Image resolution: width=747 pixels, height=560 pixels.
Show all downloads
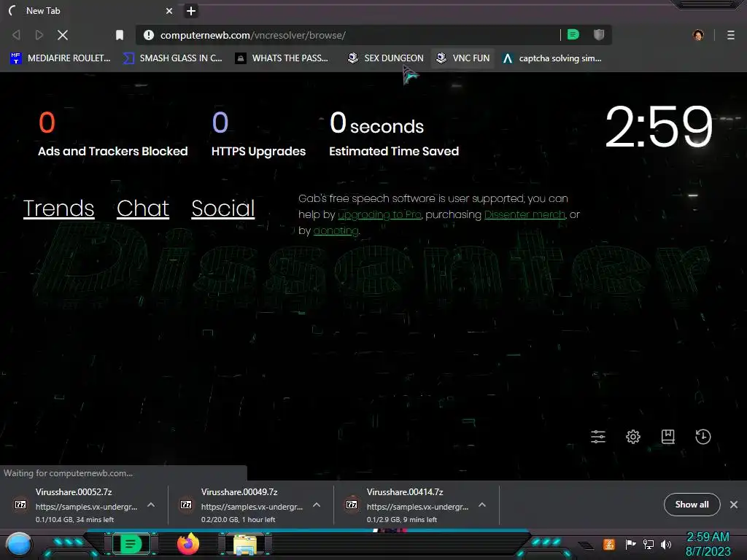click(x=692, y=505)
